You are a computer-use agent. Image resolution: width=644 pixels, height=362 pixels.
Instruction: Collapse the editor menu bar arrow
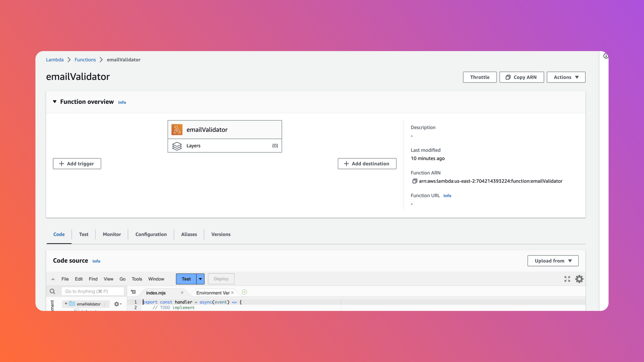coord(53,279)
